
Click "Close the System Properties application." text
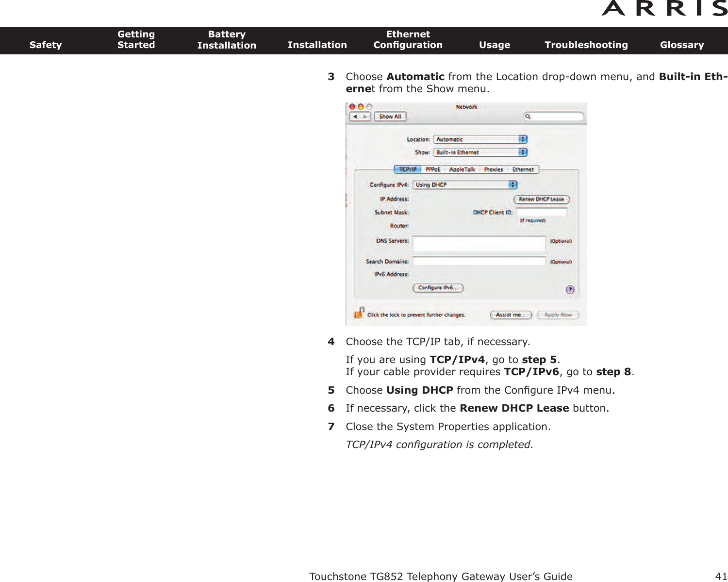tap(448, 427)
